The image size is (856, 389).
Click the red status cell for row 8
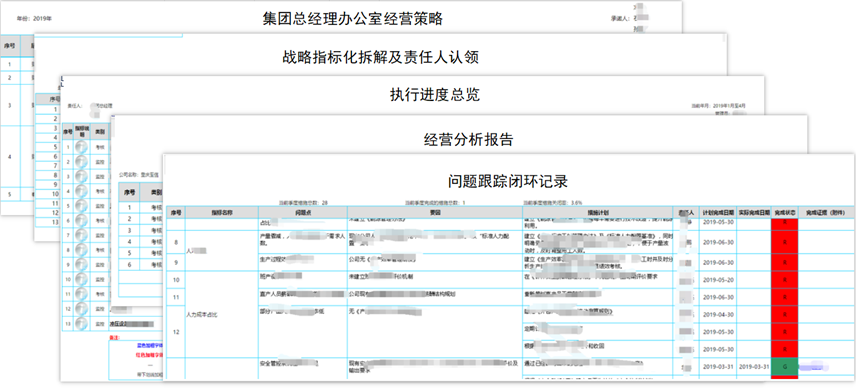click(784, 242)
